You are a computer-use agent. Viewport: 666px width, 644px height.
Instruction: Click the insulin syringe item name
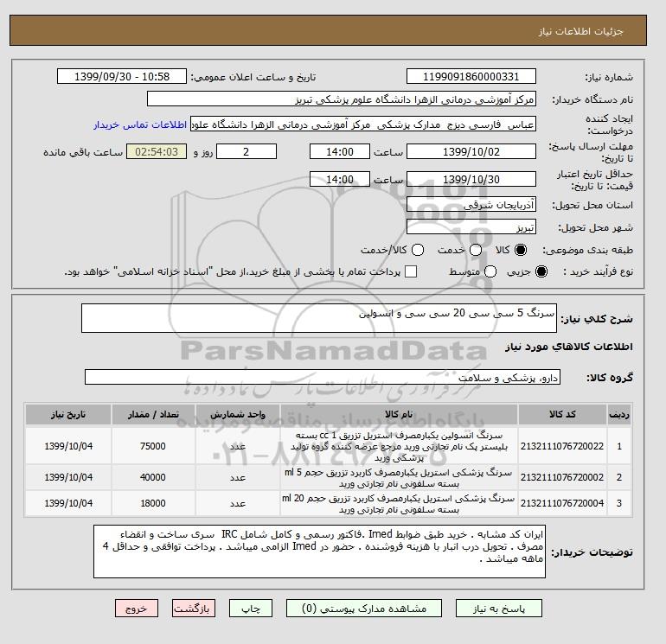(399, 447)
